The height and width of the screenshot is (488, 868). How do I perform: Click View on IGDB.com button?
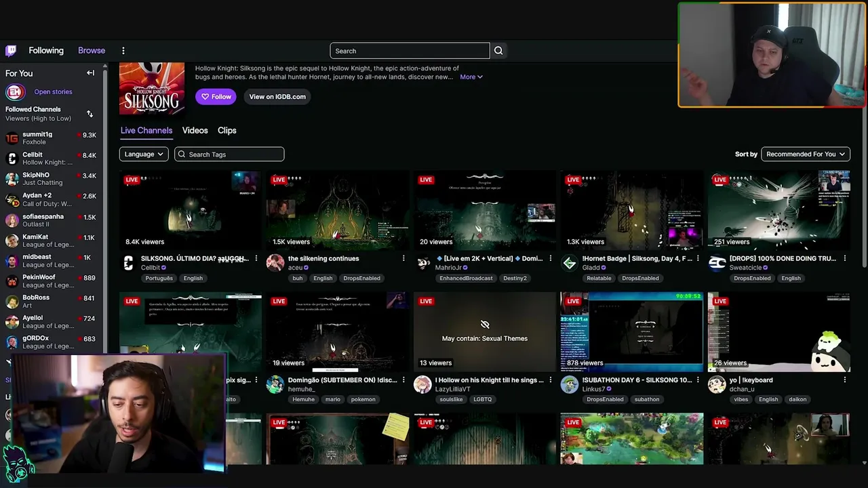[277, 97]
